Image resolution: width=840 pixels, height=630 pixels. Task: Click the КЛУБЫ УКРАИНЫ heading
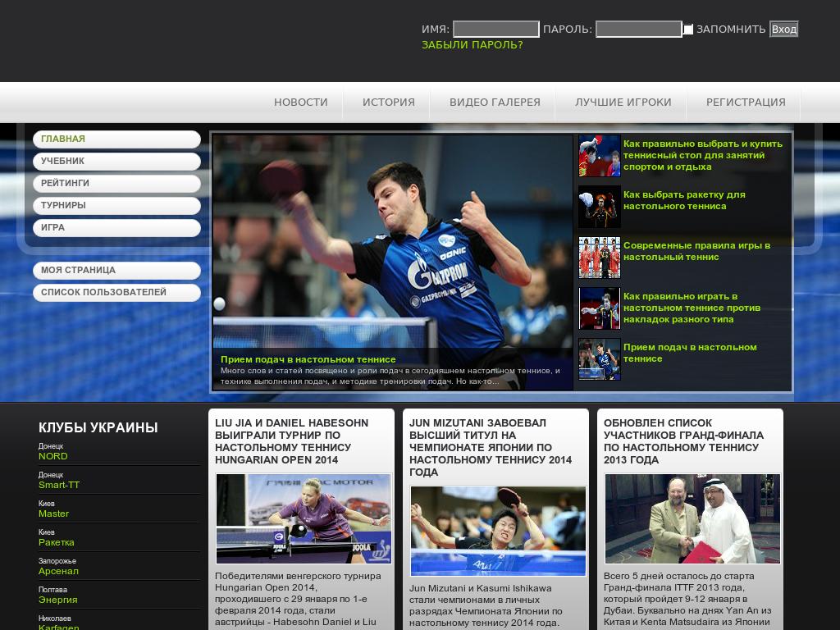click(x=98, y=427)
